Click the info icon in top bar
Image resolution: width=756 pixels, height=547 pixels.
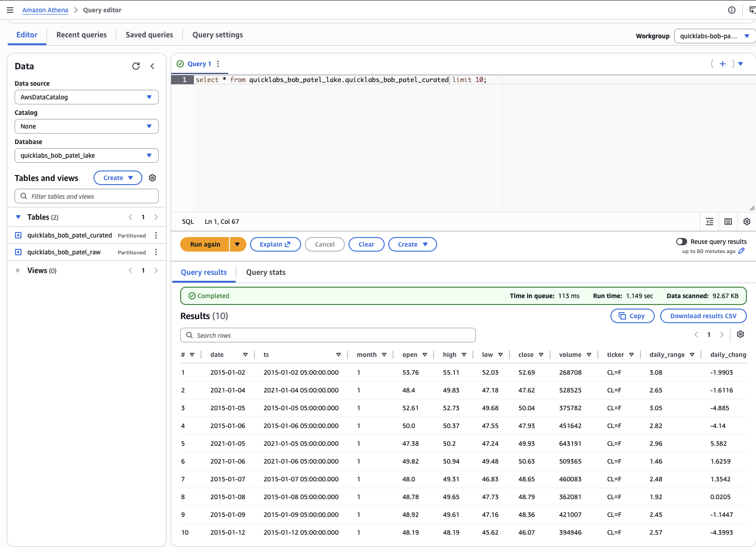point(732,10)
